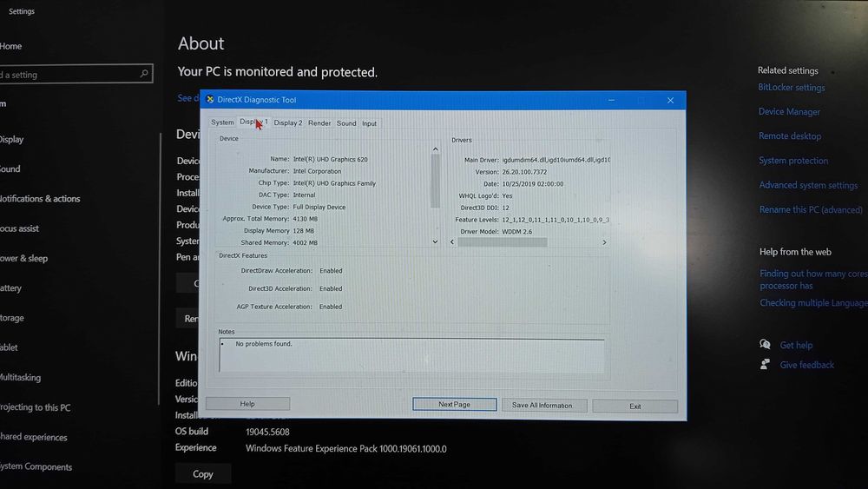Open Remote desktop link
This screenshot has width=868, height=489.
(789, 135)
